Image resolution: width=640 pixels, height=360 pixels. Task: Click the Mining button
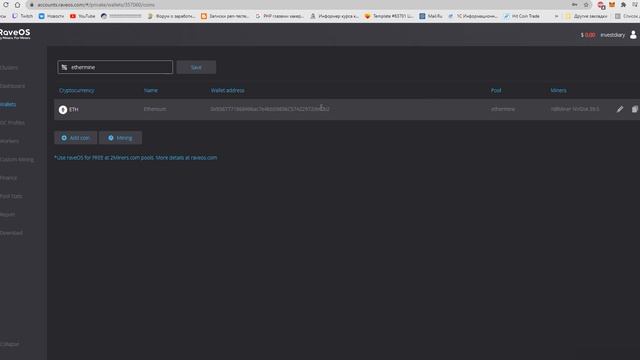[x=120, y=138]
